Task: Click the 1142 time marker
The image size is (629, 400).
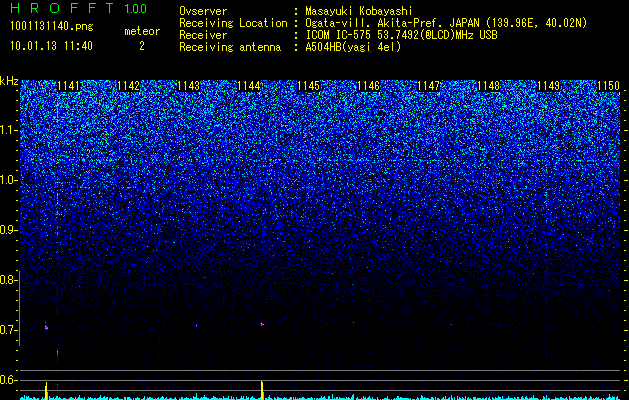Action: click(x=128, y=86)
